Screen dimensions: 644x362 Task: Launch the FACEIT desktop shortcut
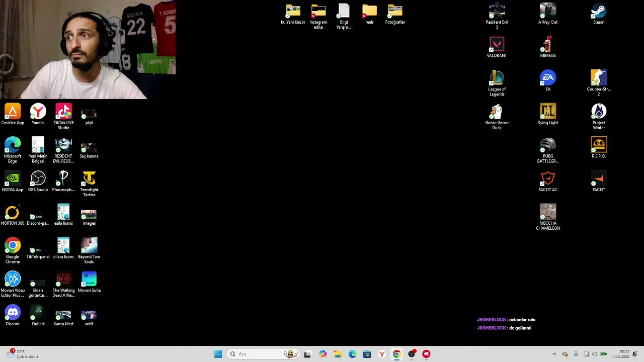pos(599,181)
